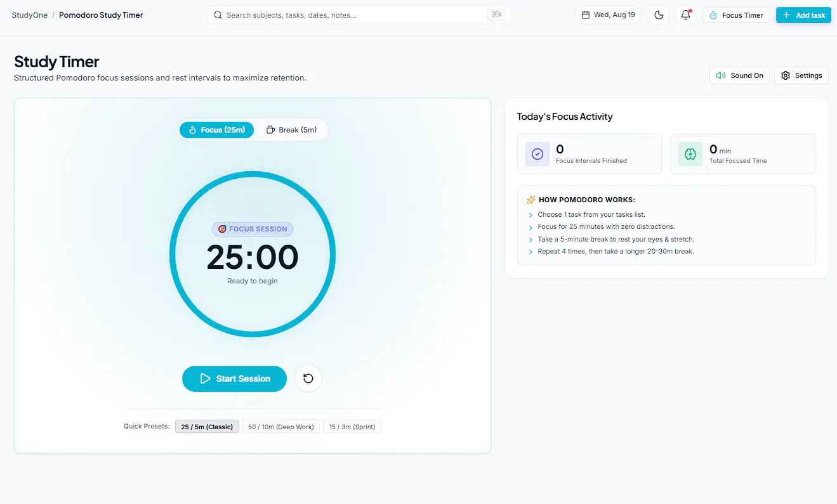The image size is (837, 504).
Task: Switch to the Break (5m) tab
Action: click(291, 130)
